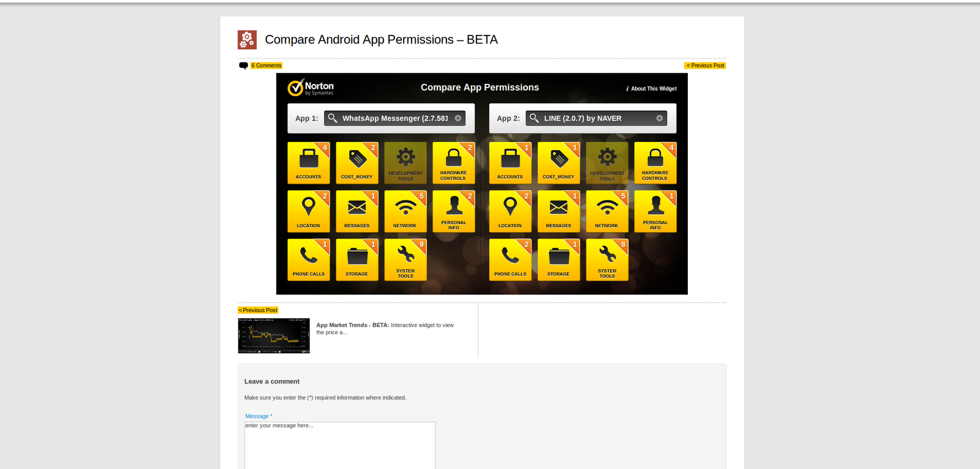Open App 2 Accounts permissions tile

pyautogui.click(x=510, y=163)
